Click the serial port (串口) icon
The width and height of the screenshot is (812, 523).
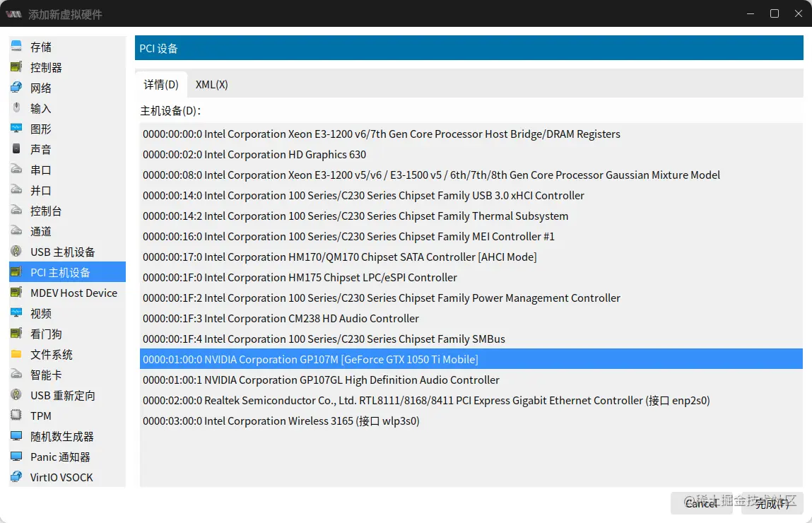point(16,170)
